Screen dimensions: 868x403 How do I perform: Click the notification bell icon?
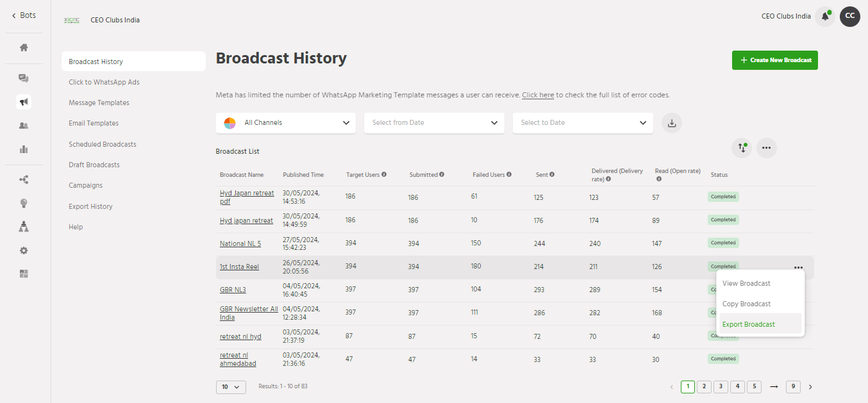(825, 17)
